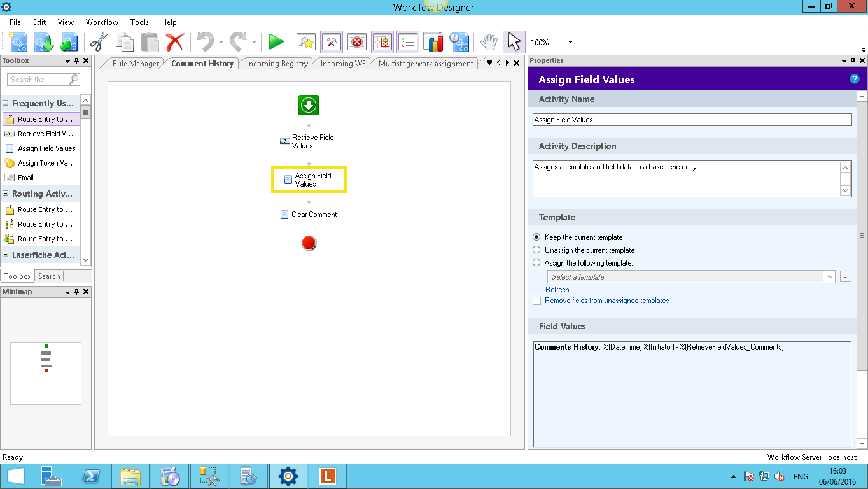Click the bar chart statistics icon
This screenshot has height=489, width=868.
click(433, 42)
